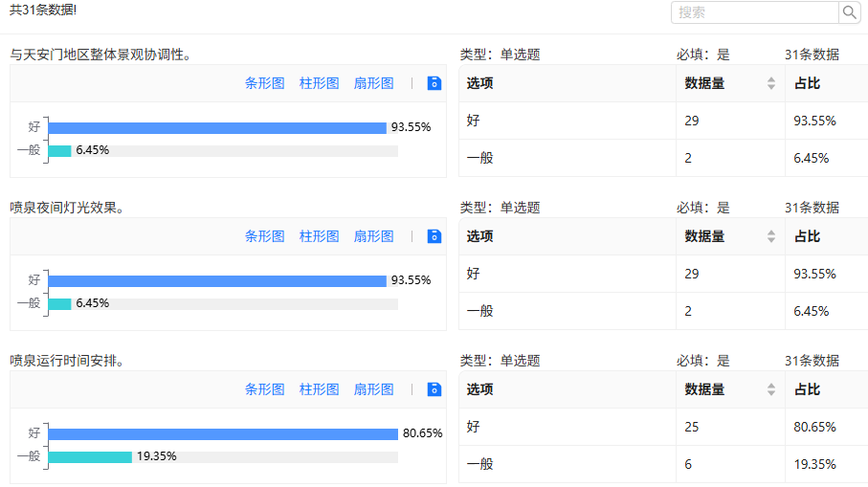Click the search magnifier icon

click(849, 12)
